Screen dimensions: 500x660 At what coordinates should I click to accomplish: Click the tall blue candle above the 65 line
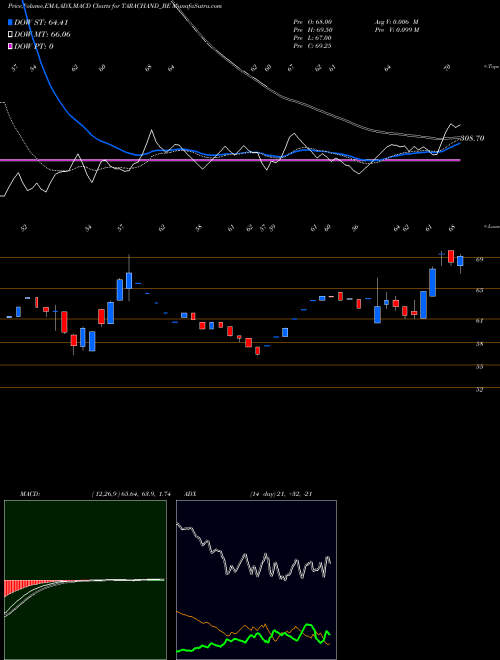pyautogui.click(x=432, y=282)
